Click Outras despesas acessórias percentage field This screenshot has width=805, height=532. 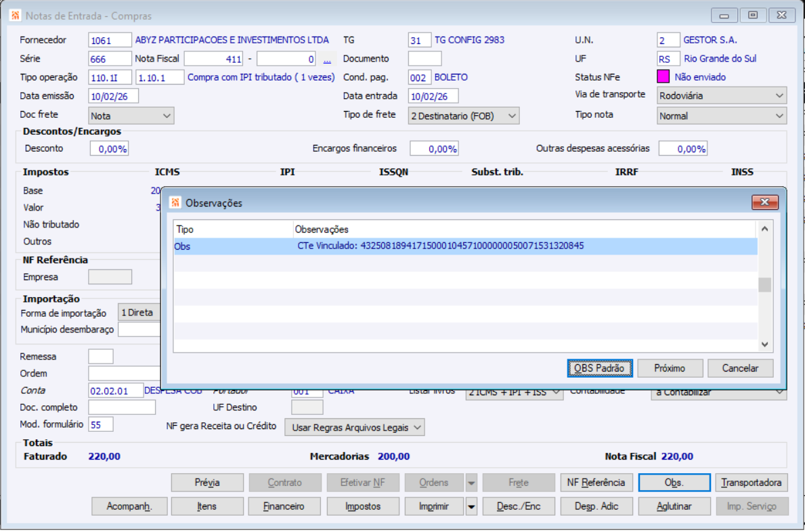pos(683,149)
